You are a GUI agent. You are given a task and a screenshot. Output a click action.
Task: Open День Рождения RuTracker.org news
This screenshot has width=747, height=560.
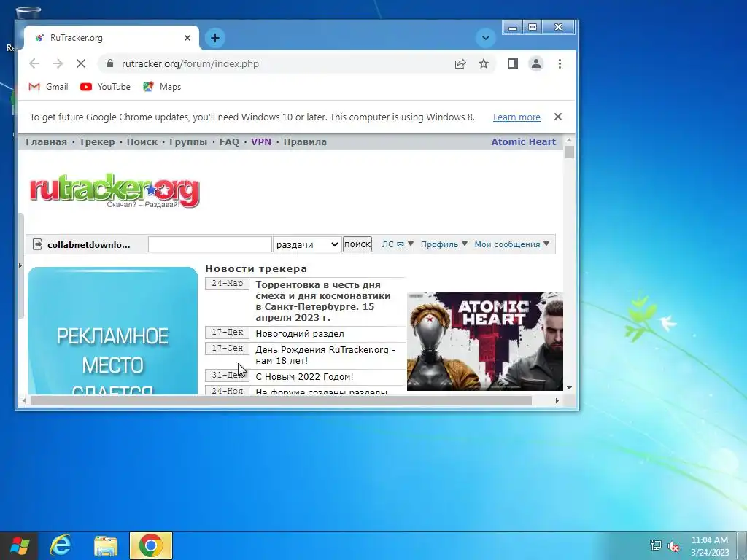click(325, 355)
